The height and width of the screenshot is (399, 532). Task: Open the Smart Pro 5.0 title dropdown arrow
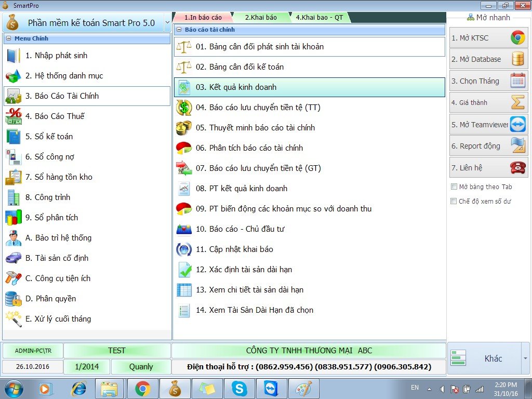click(x=167, y=23)
